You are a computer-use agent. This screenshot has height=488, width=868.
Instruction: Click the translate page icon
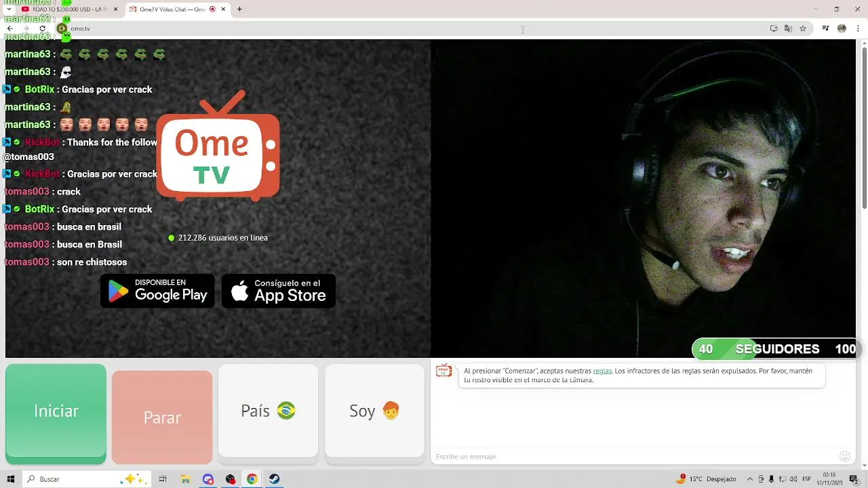788,28
